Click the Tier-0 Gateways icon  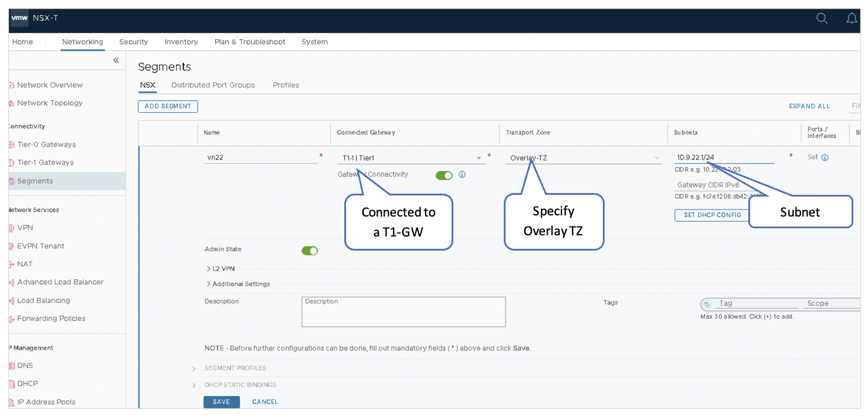coord(12,145)
